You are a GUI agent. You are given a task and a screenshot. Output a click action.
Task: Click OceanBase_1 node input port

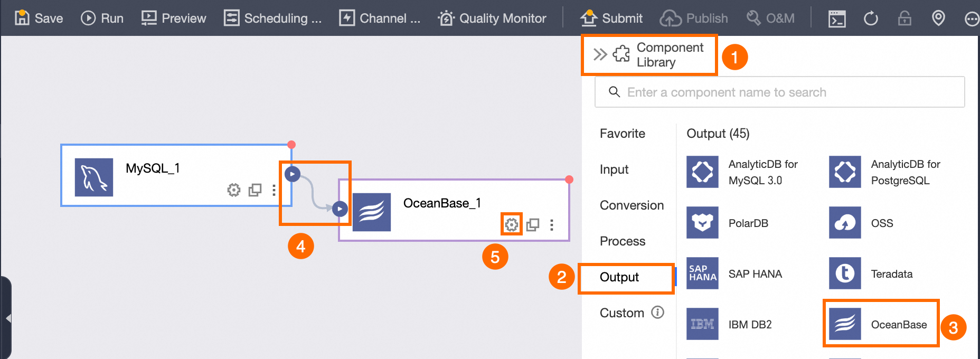pos(340,209)
